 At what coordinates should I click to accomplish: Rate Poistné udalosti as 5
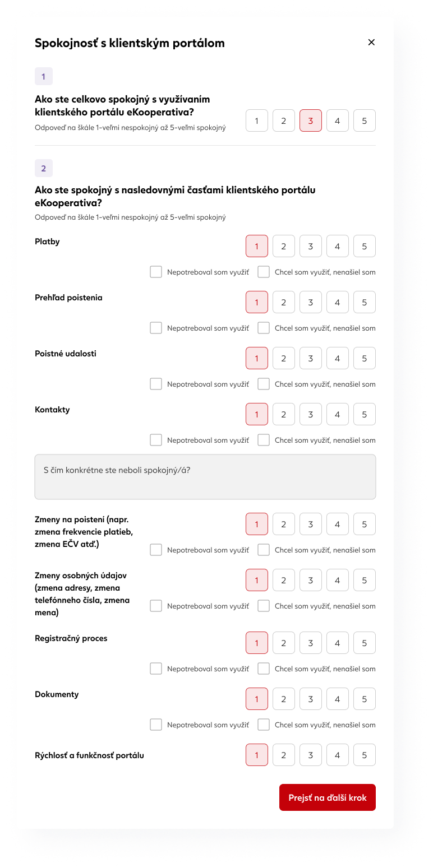[x=365, y=358]
